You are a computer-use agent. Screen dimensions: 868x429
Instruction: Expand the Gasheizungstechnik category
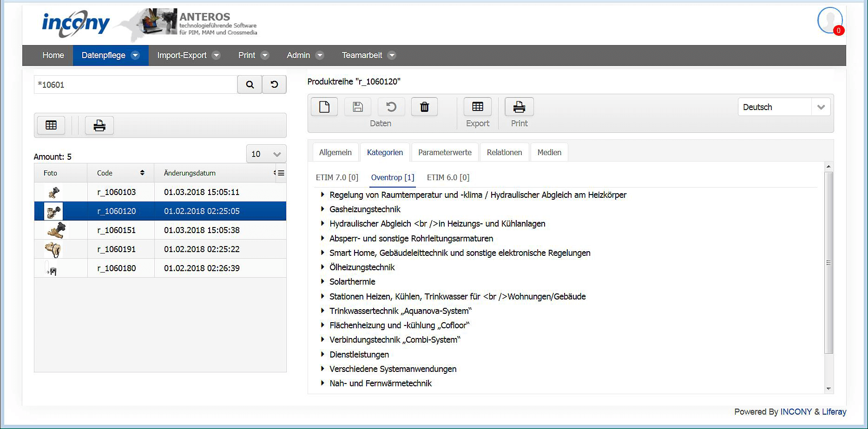coord(322,209)
